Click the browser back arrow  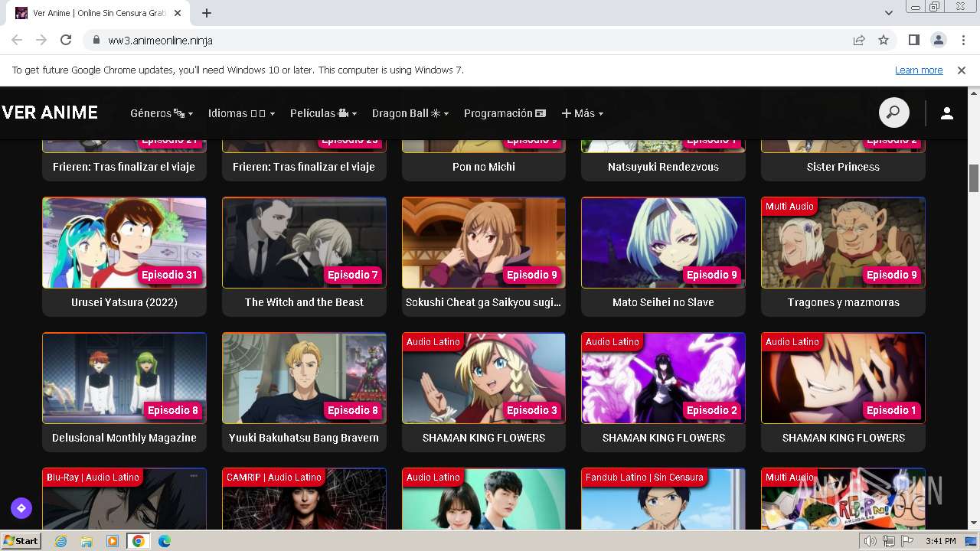(17, 40)
